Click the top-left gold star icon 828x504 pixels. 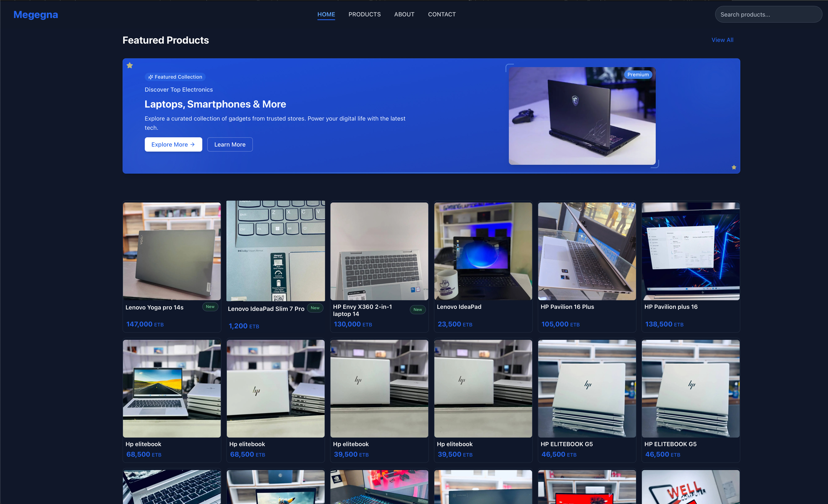pos(130,65)
